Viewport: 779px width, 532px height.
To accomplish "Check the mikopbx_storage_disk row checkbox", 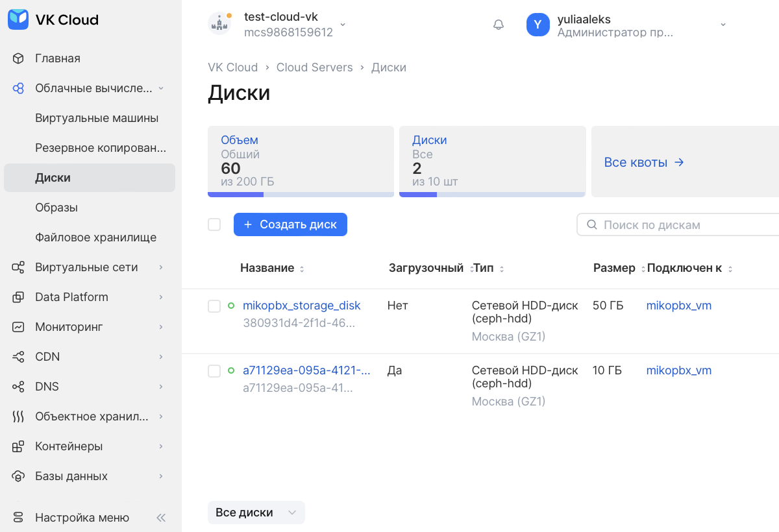I will pos(214,306).
